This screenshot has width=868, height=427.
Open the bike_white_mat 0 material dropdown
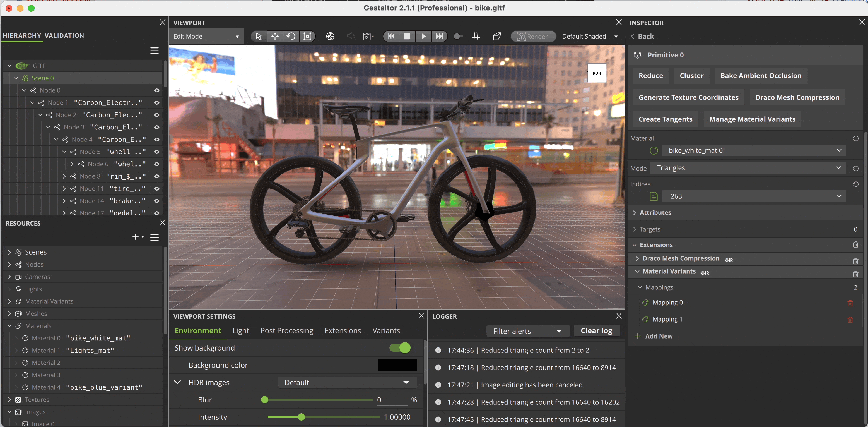[754, 150]
